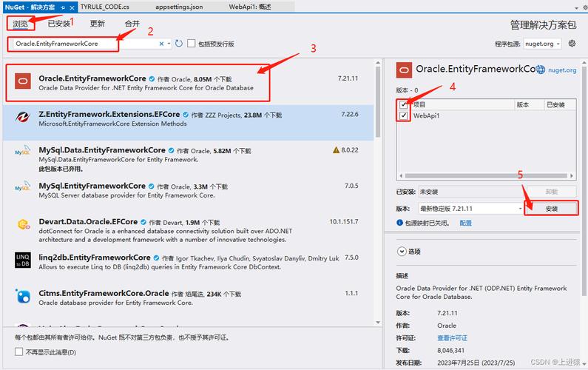Image resolution: width=588 pixels, height=370 pixels.
Task: Click the details pane vertical scrollbar
Action: (584, 180)
